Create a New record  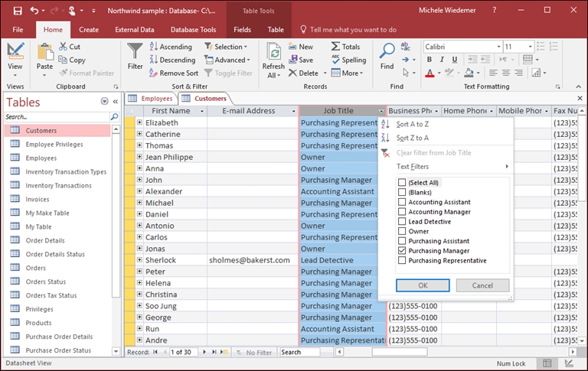(301, 47)
